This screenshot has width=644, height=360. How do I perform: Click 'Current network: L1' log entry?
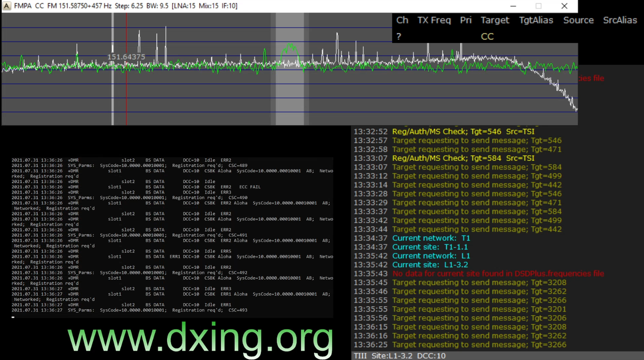[412, 256]
